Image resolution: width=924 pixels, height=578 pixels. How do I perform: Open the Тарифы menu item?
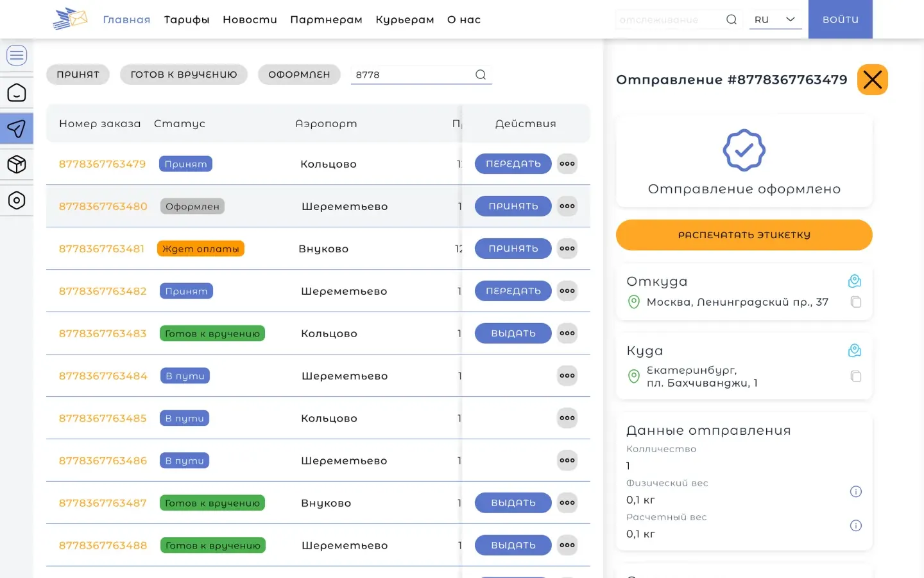tap(187, 19)
